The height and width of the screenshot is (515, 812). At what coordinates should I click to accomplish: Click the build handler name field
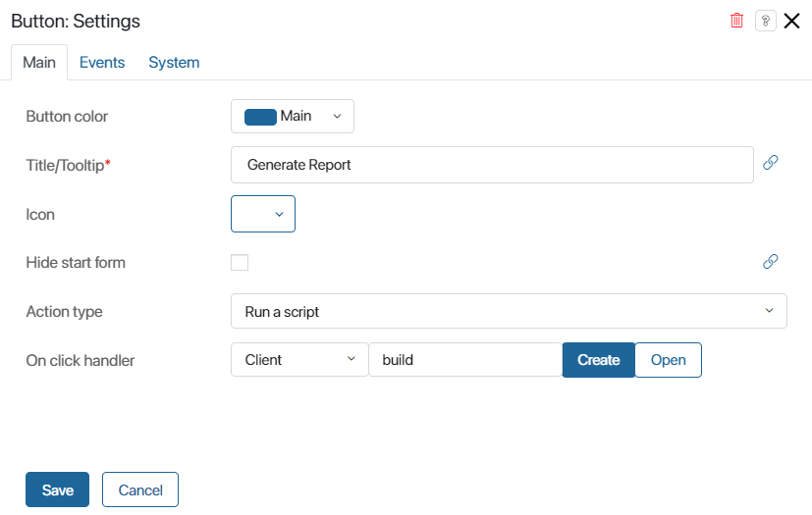point(465,360)
